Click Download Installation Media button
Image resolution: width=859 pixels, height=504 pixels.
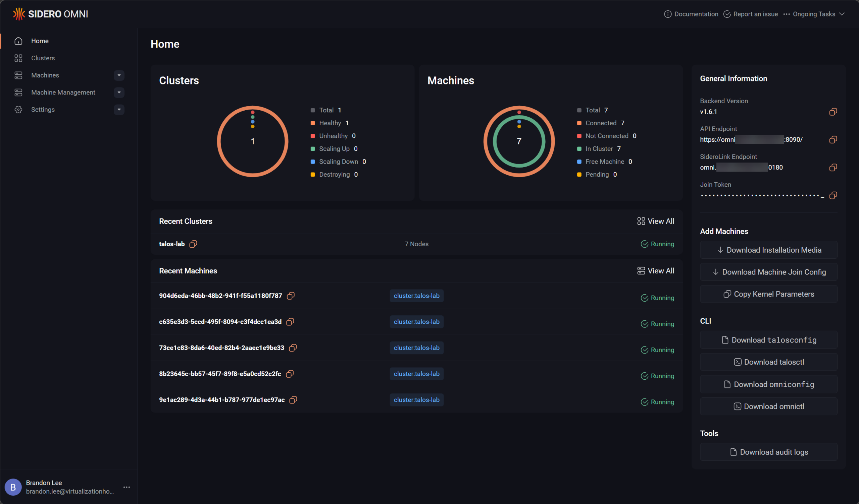(769, 250)
